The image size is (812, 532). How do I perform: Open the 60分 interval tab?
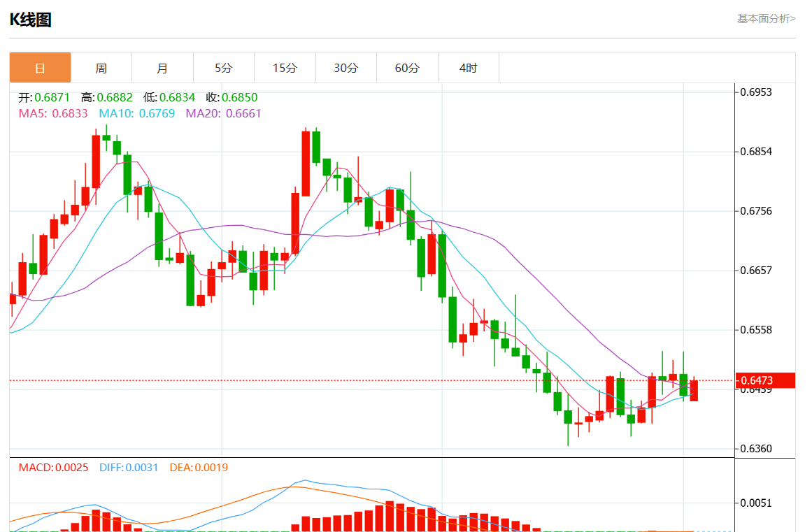(407, 68)
